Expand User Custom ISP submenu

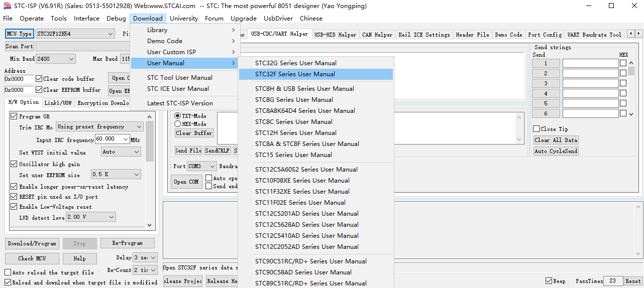click(184, 52)
